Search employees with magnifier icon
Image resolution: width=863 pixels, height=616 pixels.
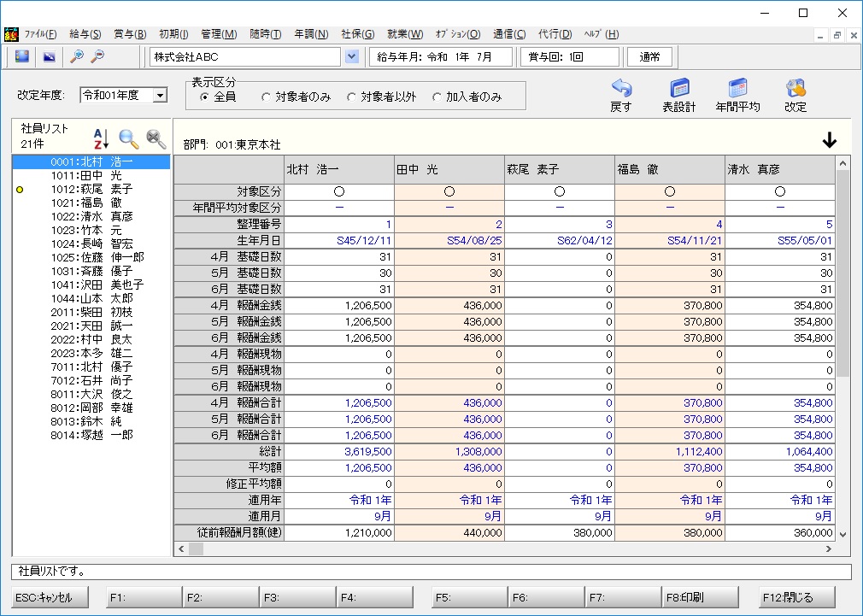click(129, 138)
